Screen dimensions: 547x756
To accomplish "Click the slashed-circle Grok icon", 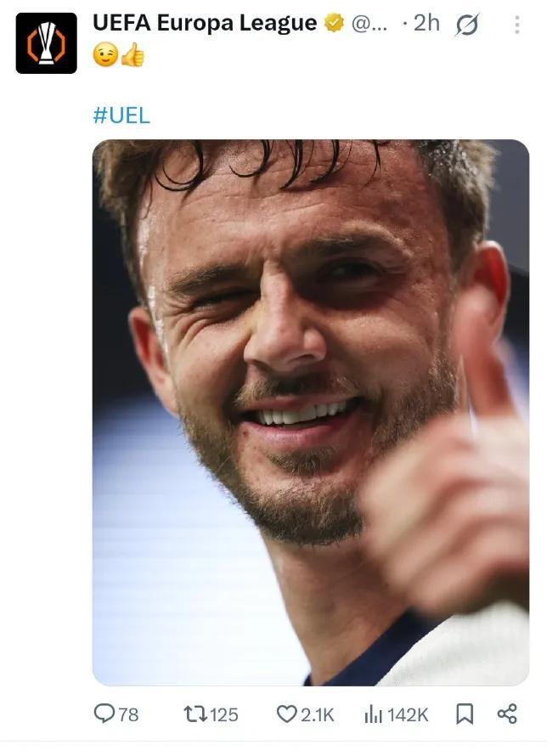I will (x=466, y=25).
